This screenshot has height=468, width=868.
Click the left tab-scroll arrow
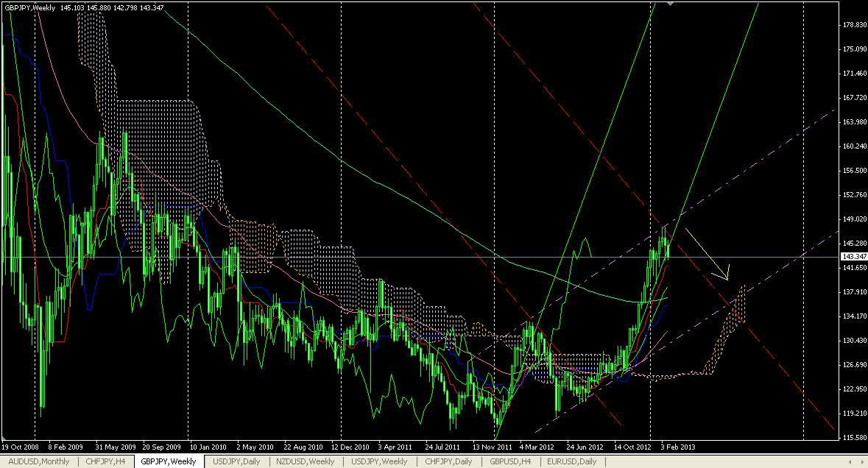pos(850,461)
